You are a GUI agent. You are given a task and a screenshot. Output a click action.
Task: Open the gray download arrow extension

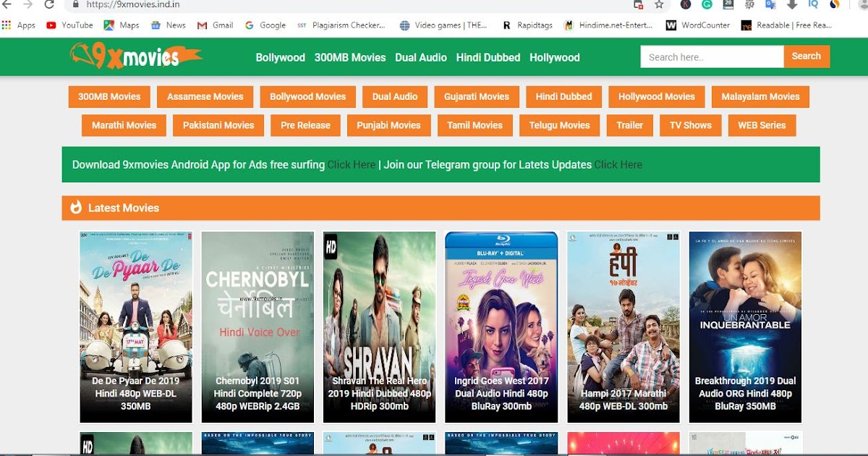[792, 4]
